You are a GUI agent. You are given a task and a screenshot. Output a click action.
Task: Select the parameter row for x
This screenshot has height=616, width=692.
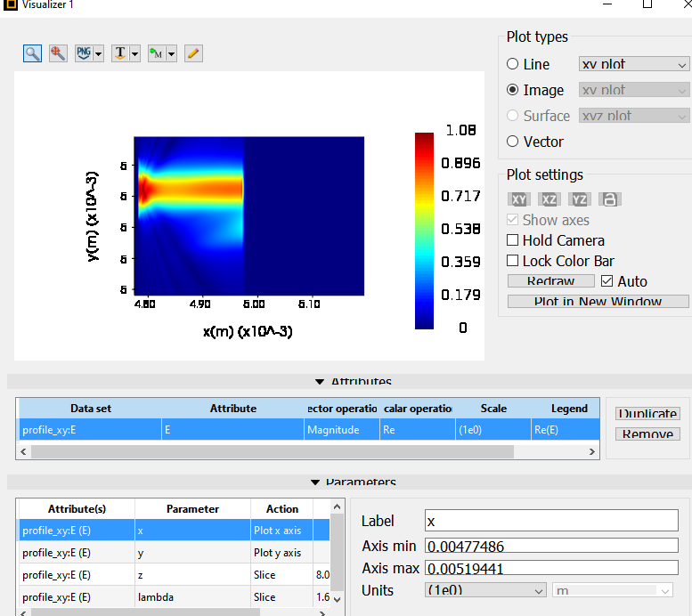175,531
